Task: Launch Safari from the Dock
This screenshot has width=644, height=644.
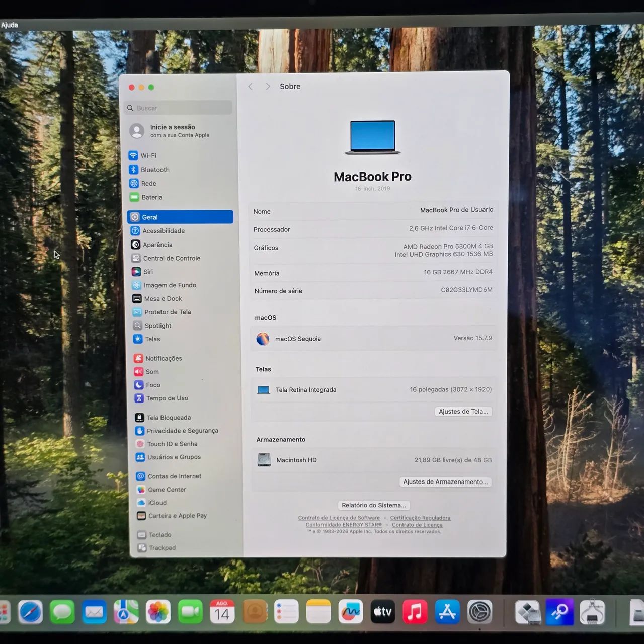Action: (x=30, y=612)
